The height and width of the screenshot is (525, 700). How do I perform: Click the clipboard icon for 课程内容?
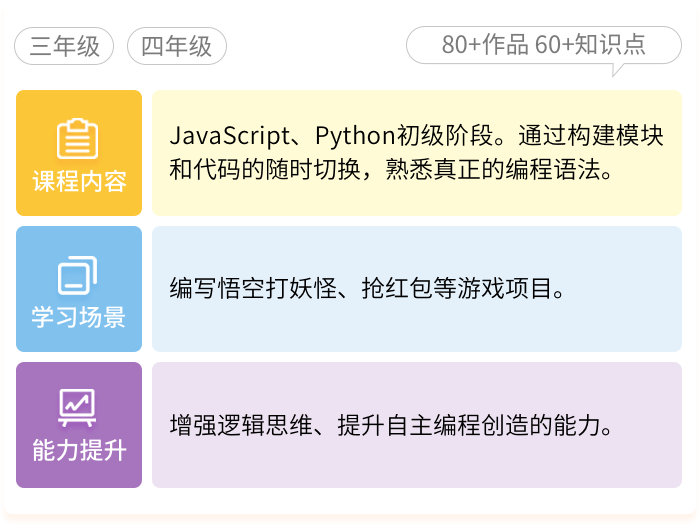pyautogui.click(x=78, y=139)
